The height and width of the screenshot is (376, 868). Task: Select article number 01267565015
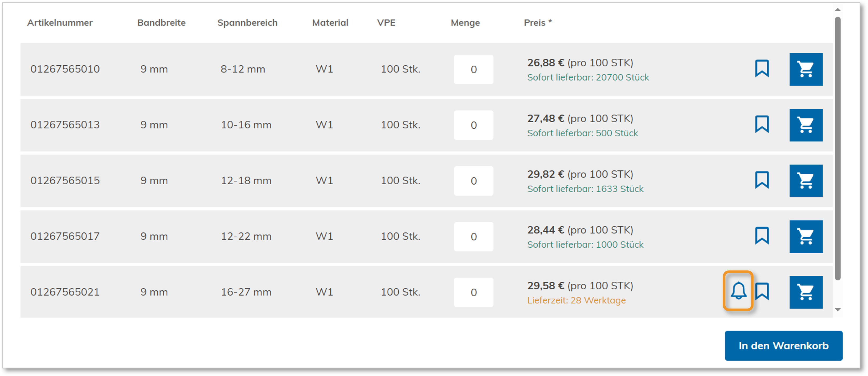point(65,181)
